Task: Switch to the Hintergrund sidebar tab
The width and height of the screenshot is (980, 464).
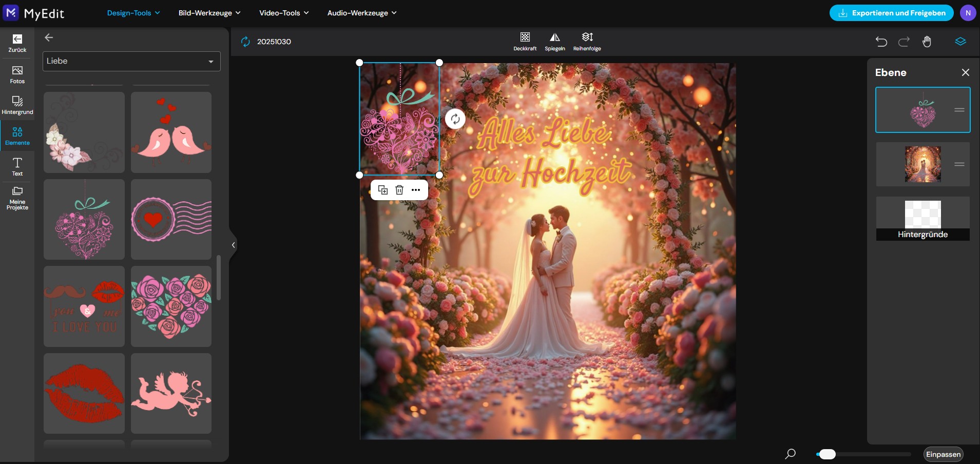Action: tap(17, 105)
